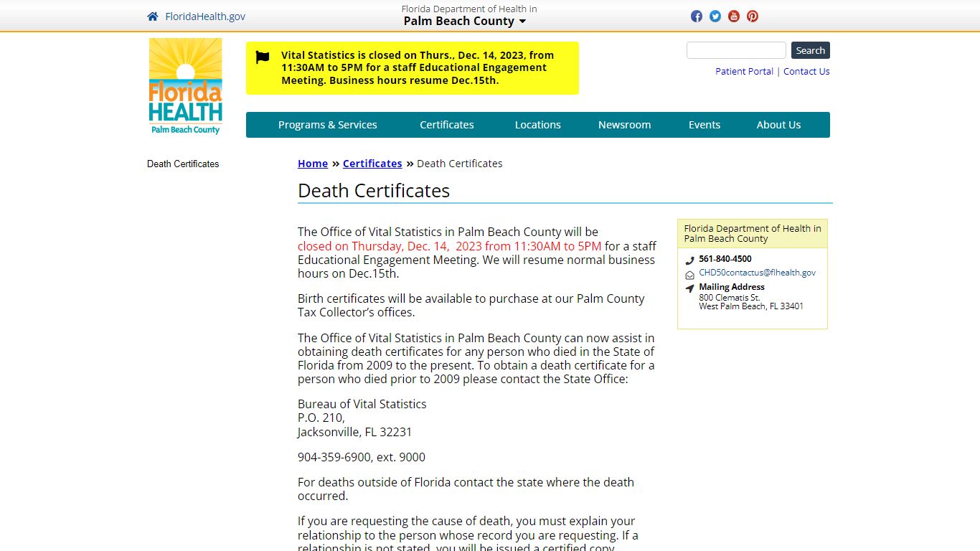Image resolution: width=980 pixels, height=551 pixels.
Task: Expand the Palm Beach County dropdown arrow
Action: (522, 22)
